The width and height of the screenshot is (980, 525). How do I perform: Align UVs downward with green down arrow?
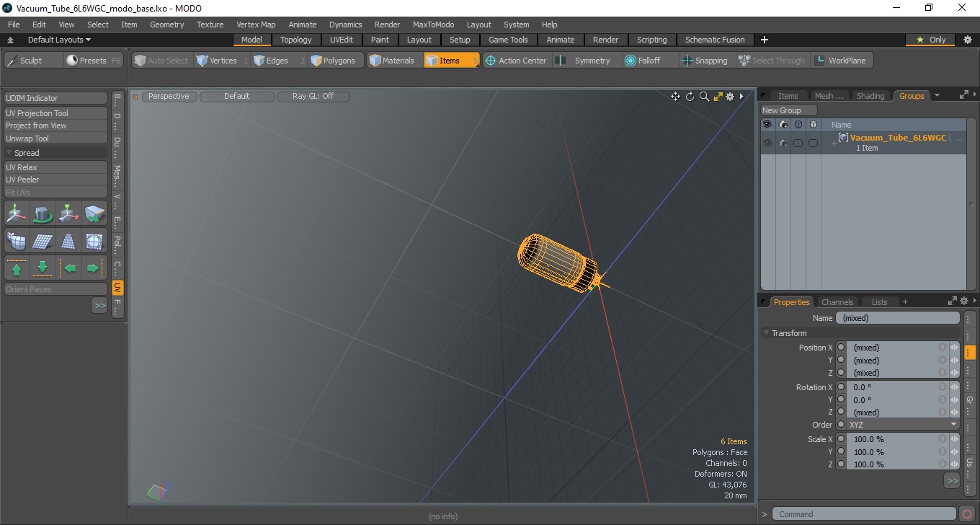tap(43, 268)
